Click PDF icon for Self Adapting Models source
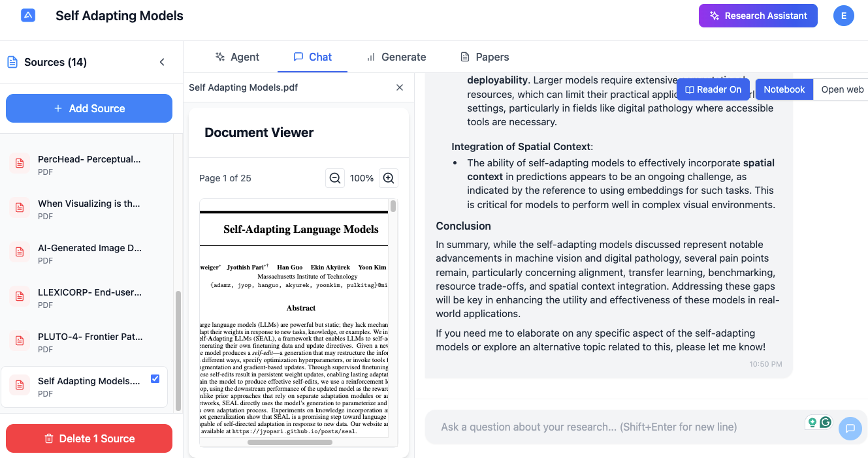The height and width of the screenshot is (458, 868). [20, 385]
